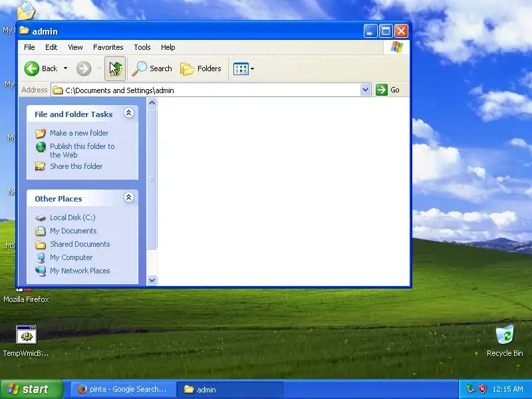This screenshot has height=399, width=532.
Task: Click the Windows flag logo in menu bar
Action: 396,47
